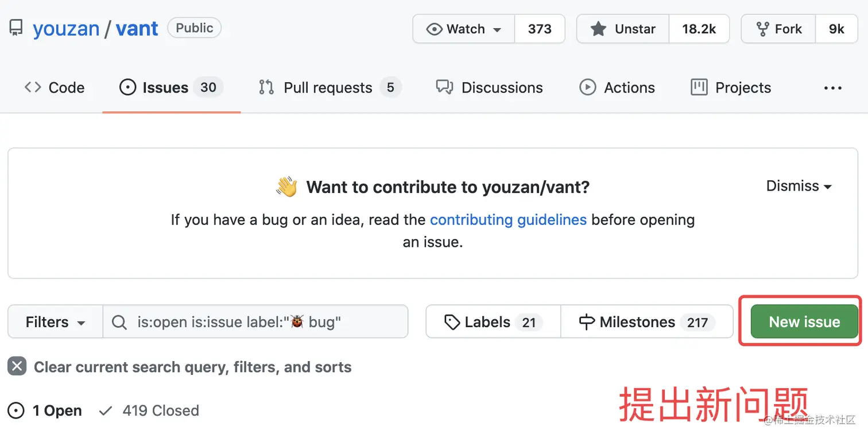Open the Filters dropdown

coord(55,322)
